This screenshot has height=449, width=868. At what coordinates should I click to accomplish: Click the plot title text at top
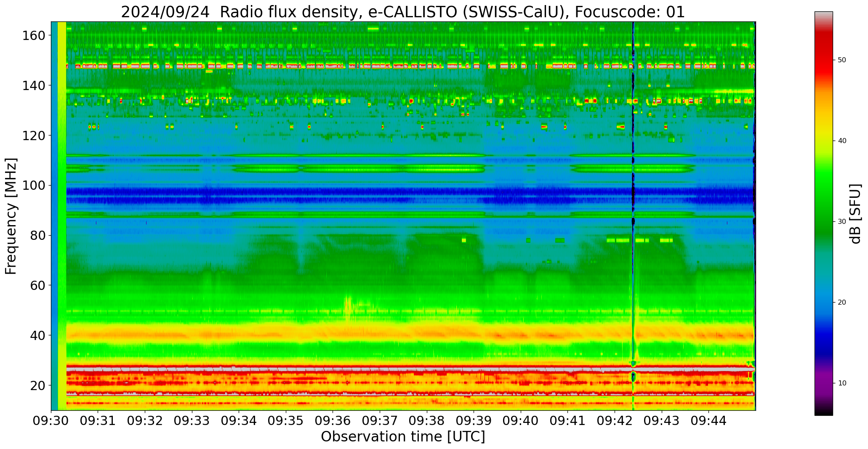(403, 12)
